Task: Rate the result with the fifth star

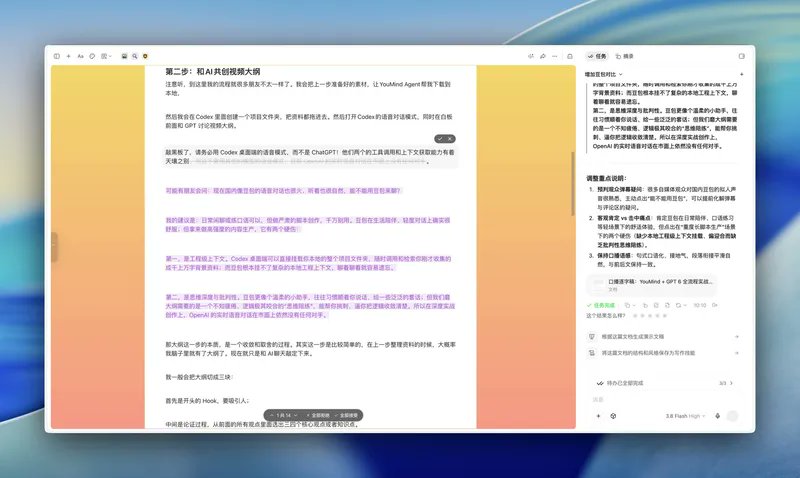Action: (665, 316)
